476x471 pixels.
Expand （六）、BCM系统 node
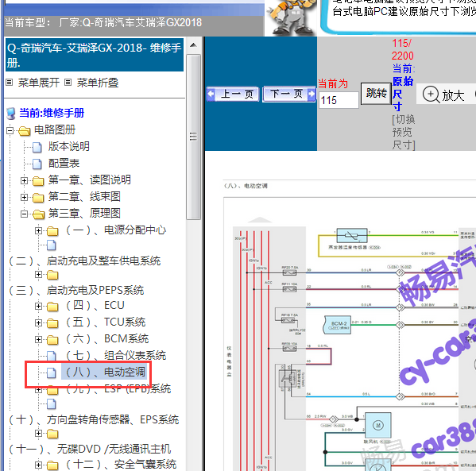[38, 339]
